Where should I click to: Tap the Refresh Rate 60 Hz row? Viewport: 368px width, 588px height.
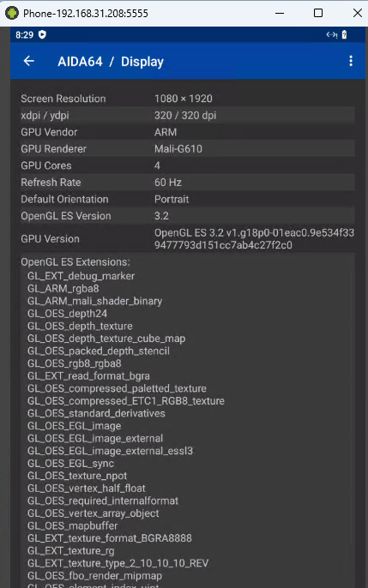(187, 183)
